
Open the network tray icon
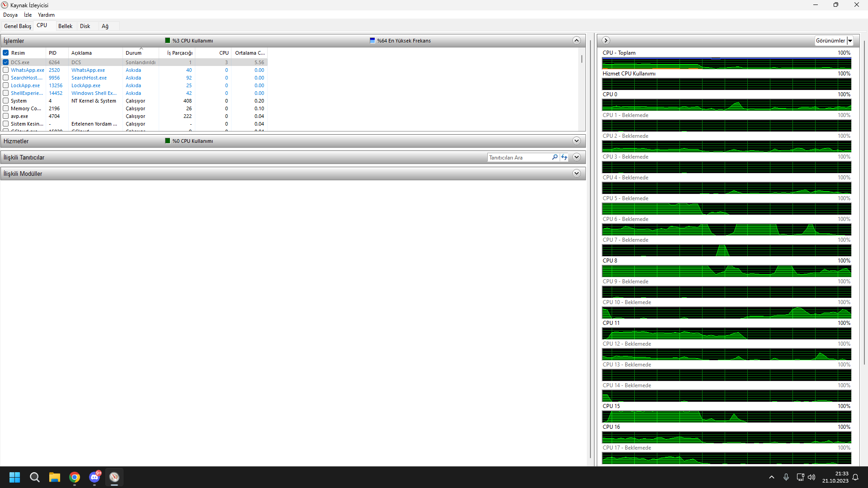(800, 477)
